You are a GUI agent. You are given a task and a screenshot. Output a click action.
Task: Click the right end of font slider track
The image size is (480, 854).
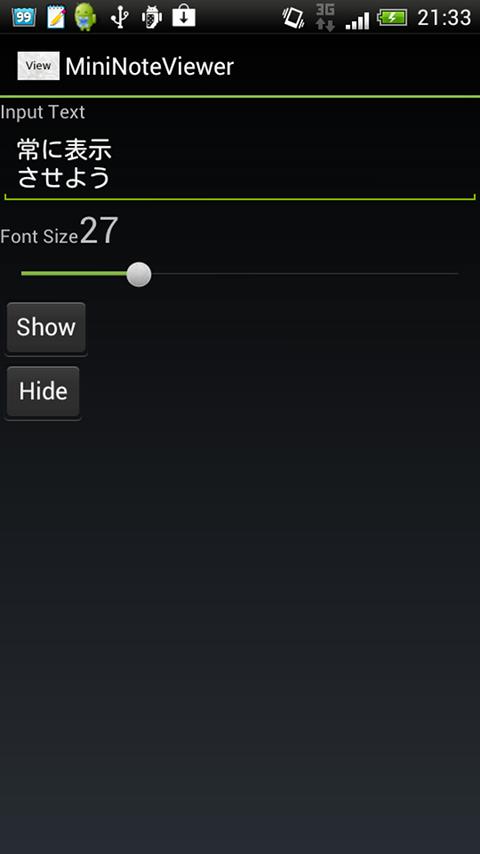457,274
